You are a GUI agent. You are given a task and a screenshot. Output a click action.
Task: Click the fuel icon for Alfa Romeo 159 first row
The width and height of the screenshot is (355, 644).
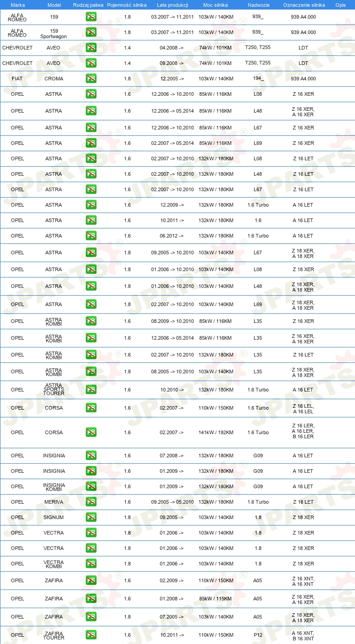point(91,17)
